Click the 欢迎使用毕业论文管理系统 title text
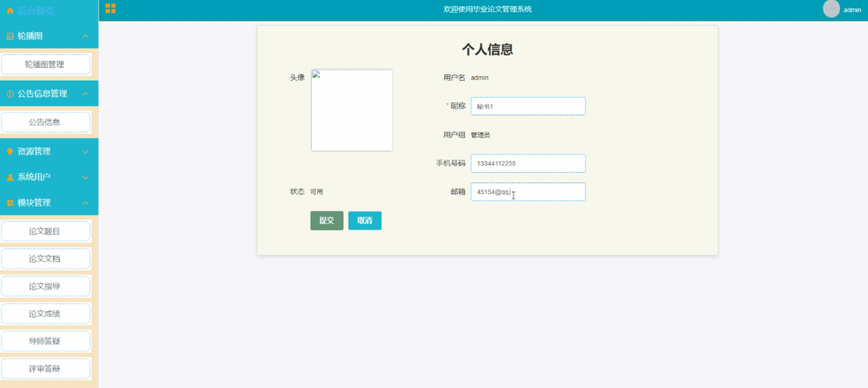This screenshot has width=868, height=388. pos(488,9)
